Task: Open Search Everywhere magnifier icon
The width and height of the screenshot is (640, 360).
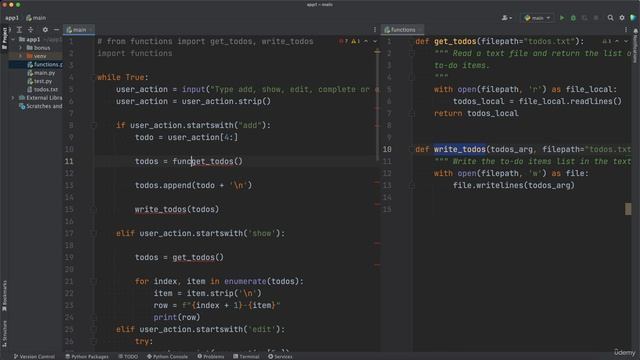Action: (610, 18)
